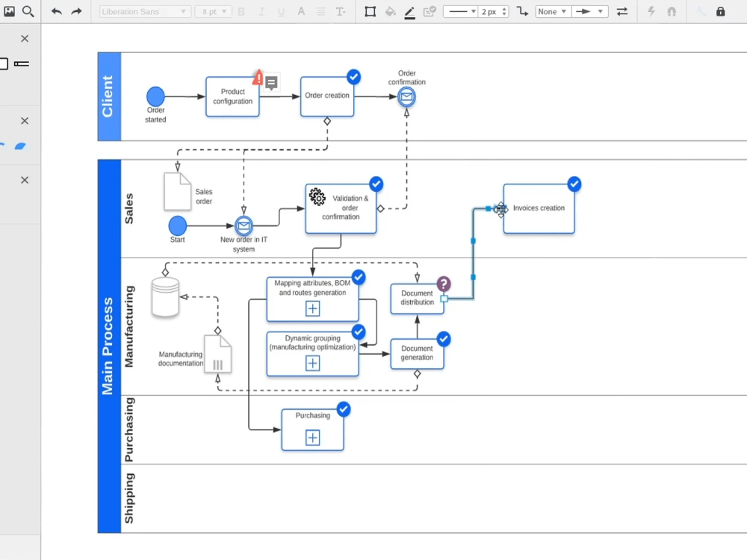Click the Purchasing subprocess expand button
This screenshot has width=747, height=560.
pos(312,437)
